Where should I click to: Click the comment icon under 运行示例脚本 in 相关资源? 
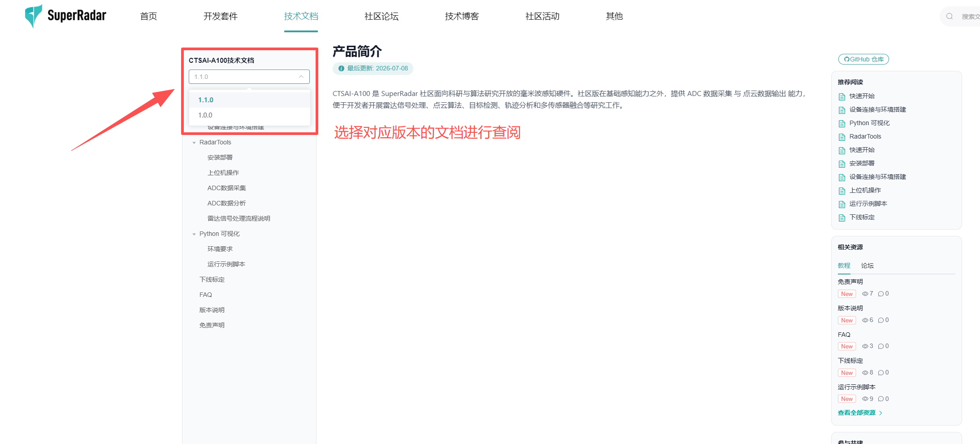coord(881,399)
